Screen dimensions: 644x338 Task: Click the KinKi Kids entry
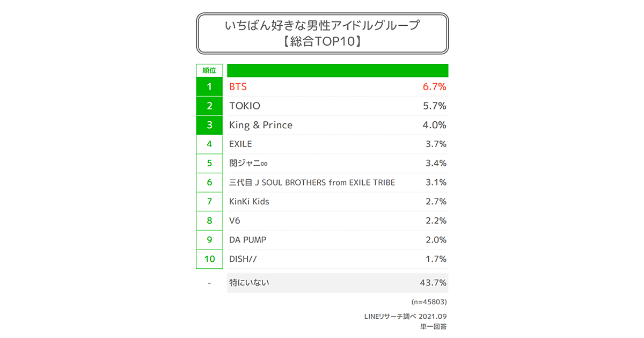(249, 202)
